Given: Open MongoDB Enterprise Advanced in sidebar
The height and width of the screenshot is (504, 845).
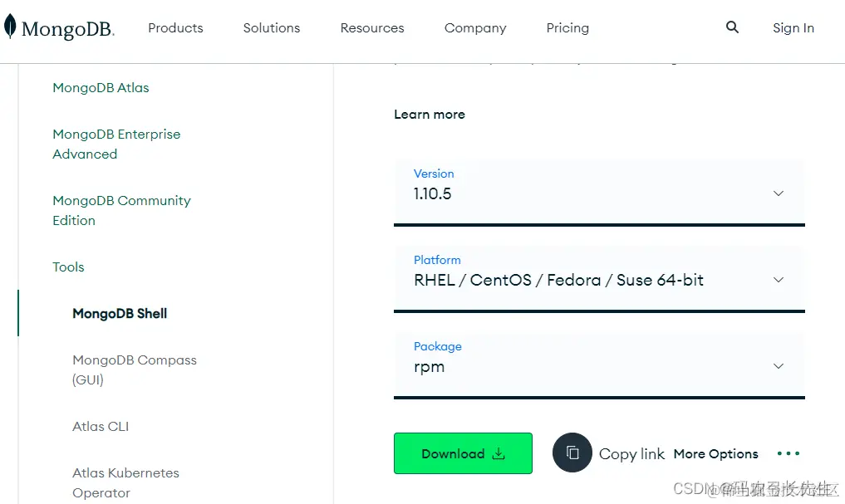Looking at the screenshot, I should point(115,144).
